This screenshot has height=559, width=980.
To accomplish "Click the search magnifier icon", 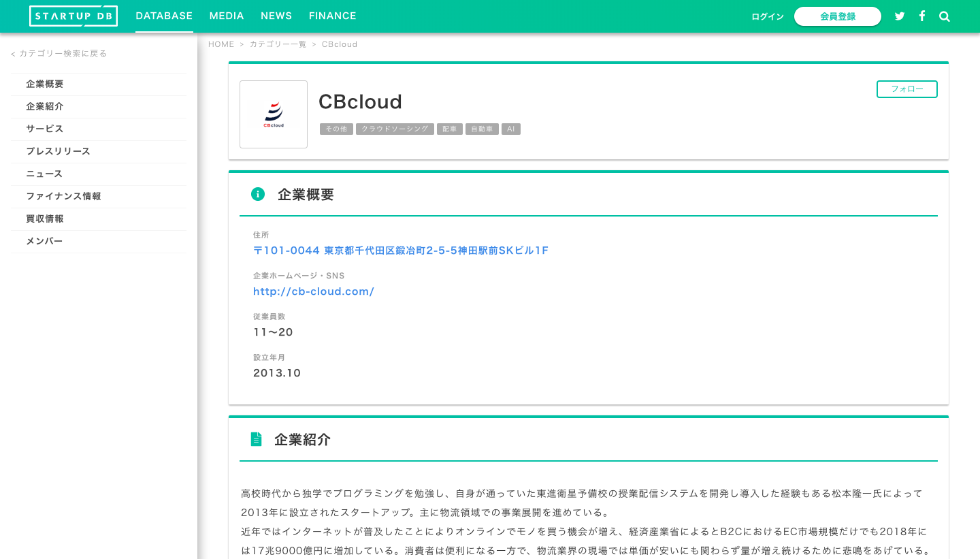I will coord(945,16).
